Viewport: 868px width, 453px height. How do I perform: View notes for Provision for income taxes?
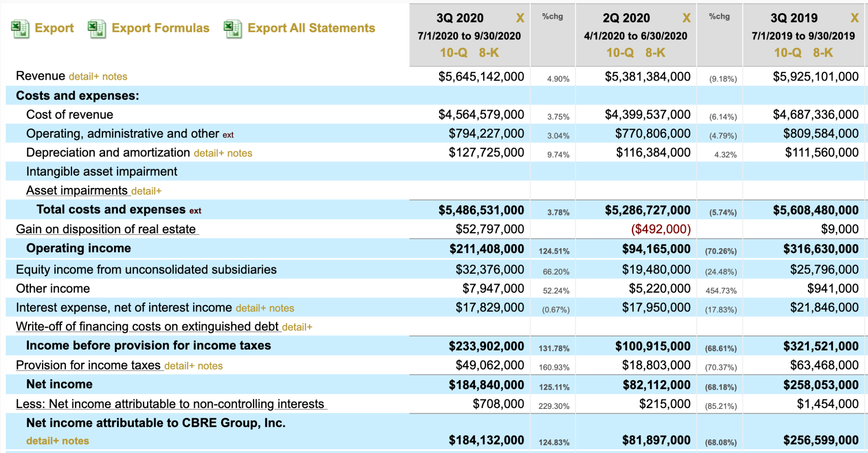coord(210,366)
